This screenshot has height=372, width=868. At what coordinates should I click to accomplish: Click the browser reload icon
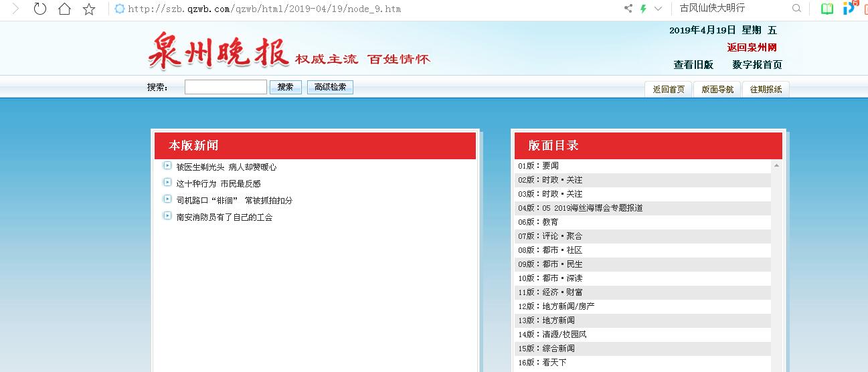coord(40,9)
